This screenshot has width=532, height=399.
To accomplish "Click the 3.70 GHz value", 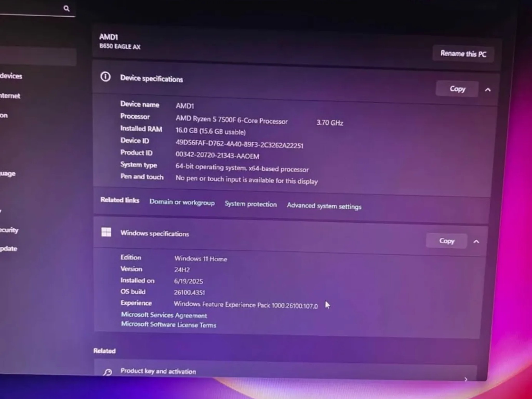I will click(x=330, y=123).
